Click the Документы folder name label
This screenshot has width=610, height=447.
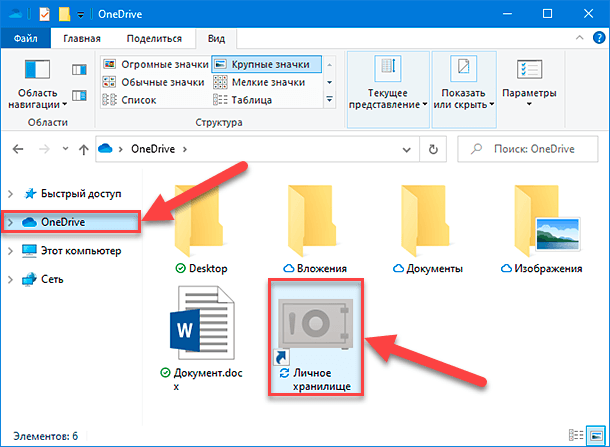(x=435, y=268)
